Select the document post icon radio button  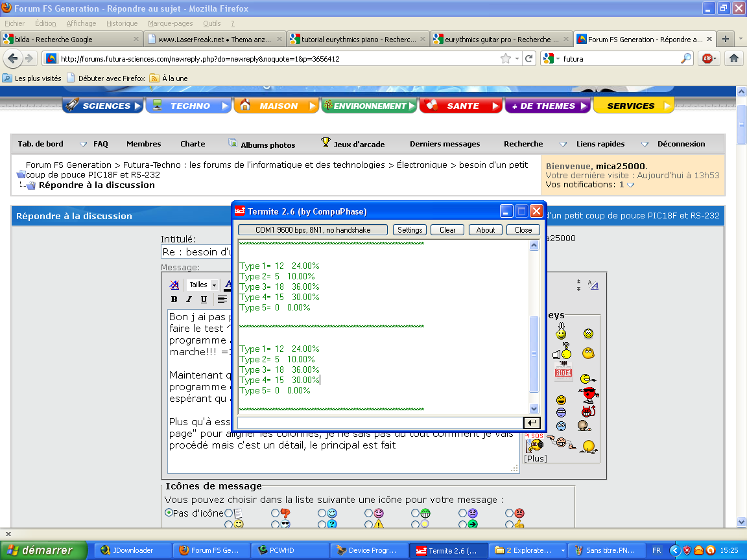[228, 513]
